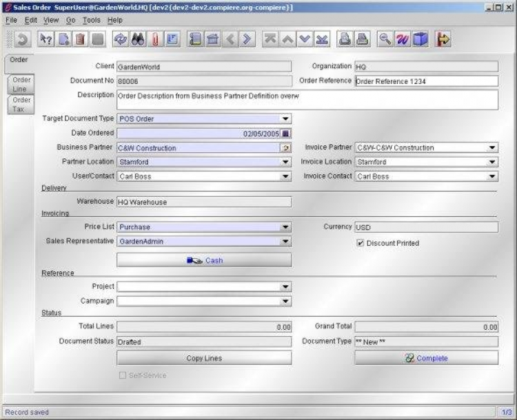Click the binoculars Find record icon
The width and height of the screenshot is (517, 420).
click(x=138, y=40)
